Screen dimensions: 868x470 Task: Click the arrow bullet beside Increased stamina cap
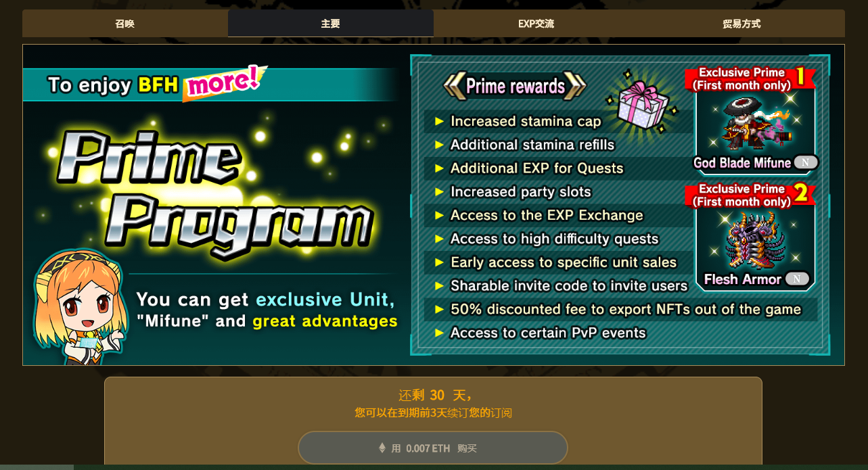[x=439, y=121]
